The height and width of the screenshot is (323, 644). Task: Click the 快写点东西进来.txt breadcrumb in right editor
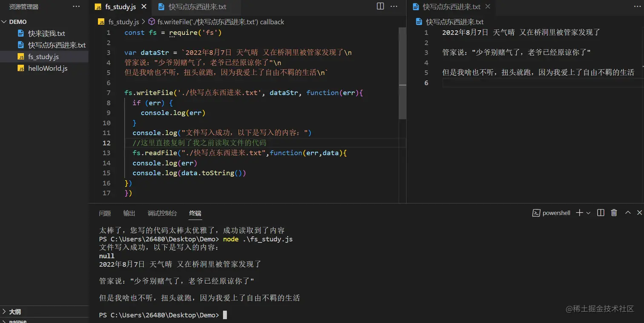[x=454, y=22]
